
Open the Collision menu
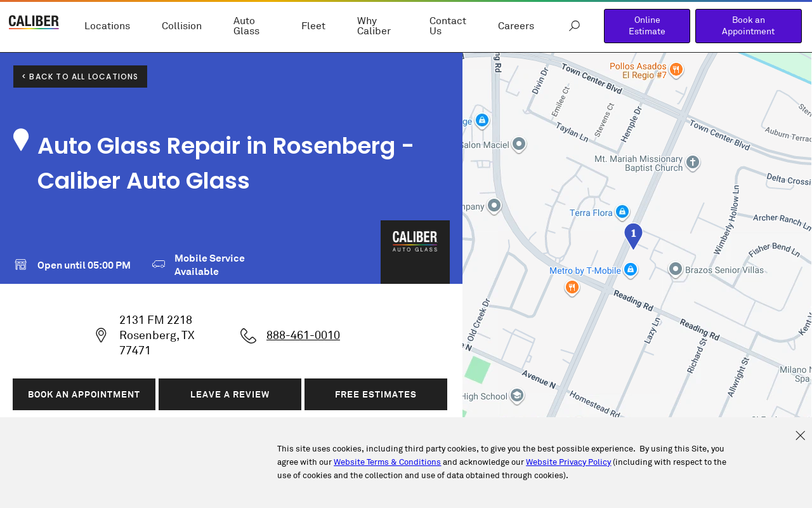(x=181, y=26)
